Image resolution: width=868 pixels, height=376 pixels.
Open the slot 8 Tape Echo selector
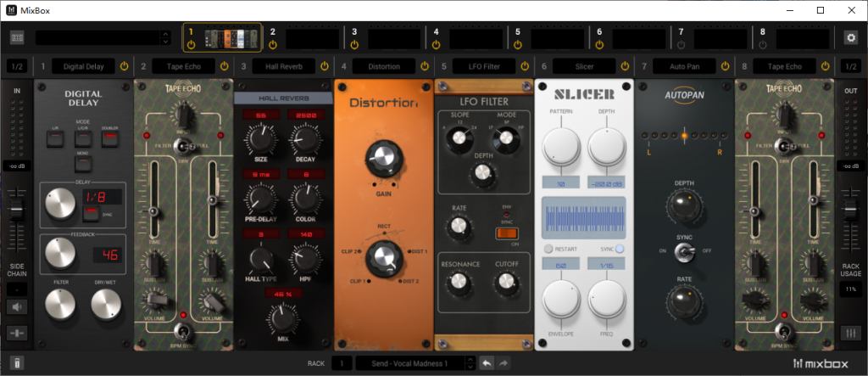click(x=785, y=66)
